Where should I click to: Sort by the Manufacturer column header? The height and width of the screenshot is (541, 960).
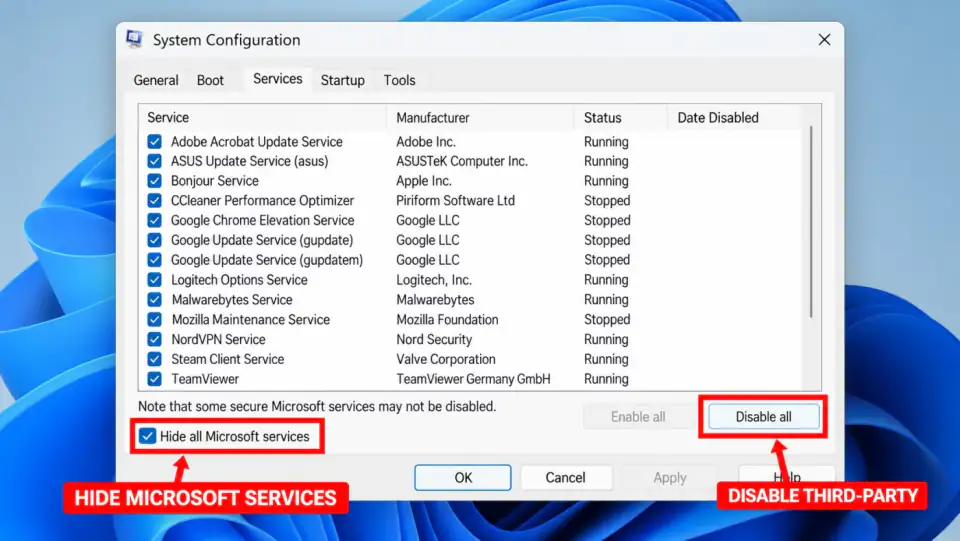(480, 118)
